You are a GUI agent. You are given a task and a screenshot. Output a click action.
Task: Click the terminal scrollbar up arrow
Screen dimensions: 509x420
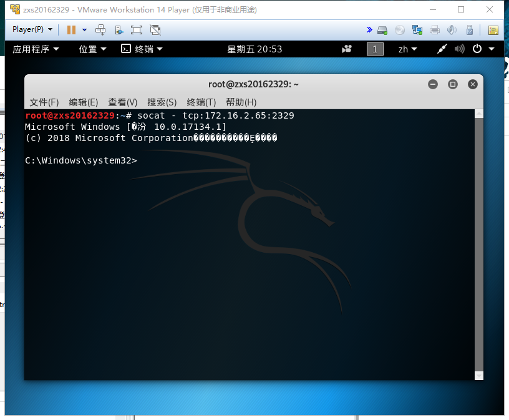click(x=479, y=114)
